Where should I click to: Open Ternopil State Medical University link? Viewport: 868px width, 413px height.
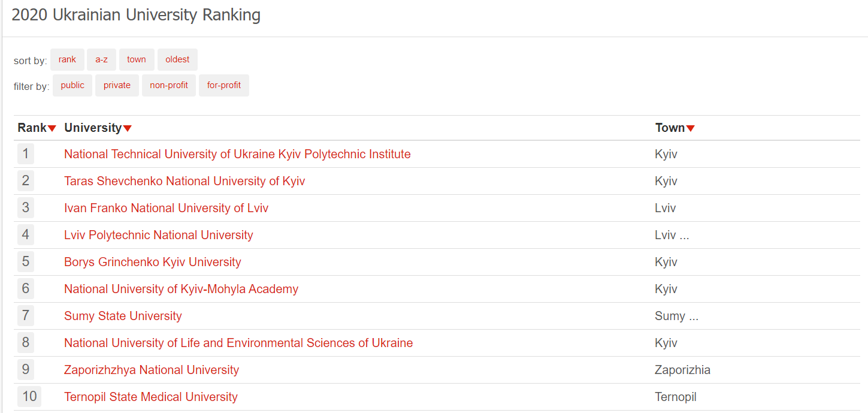[151, 397]
